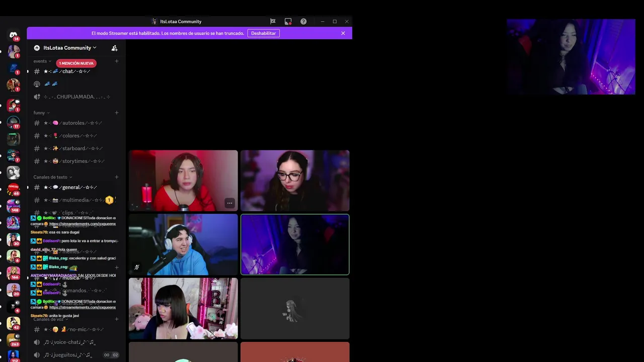Open Discord direct messages home
Image resolution: width=644 pixels, height=362 pixels.
point(13,35)
